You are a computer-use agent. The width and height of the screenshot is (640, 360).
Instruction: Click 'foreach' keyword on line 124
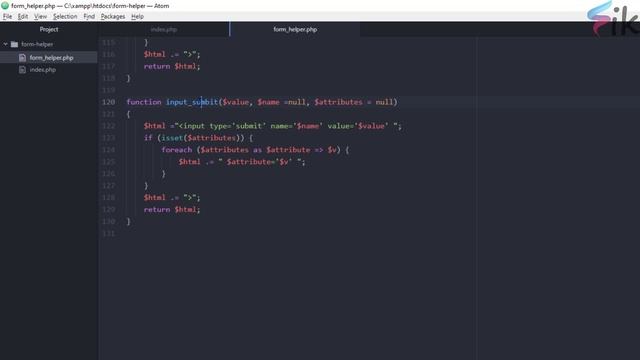176,150
